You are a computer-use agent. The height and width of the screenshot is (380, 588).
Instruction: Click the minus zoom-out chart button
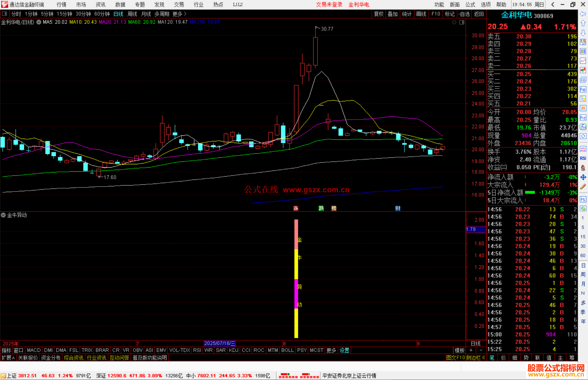481,350
